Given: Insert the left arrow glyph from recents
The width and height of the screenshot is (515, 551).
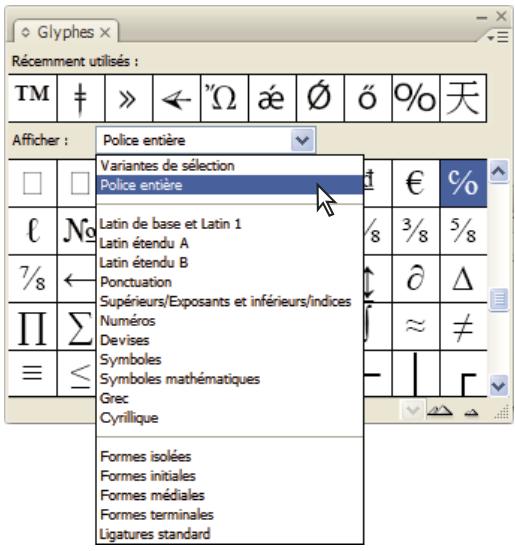Looking at the screenshot, I should (177, 98).
